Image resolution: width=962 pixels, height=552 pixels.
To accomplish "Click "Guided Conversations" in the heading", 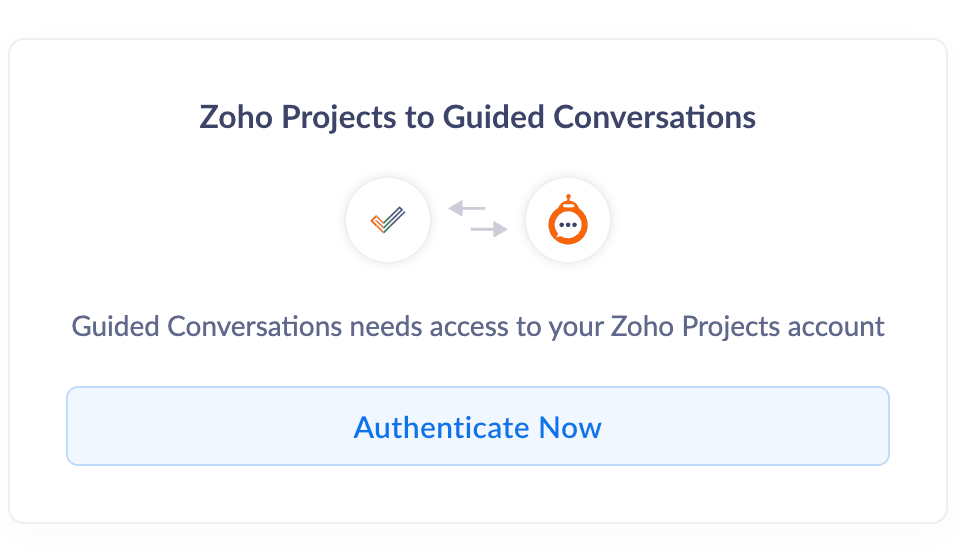I will (x=599, y=117).
